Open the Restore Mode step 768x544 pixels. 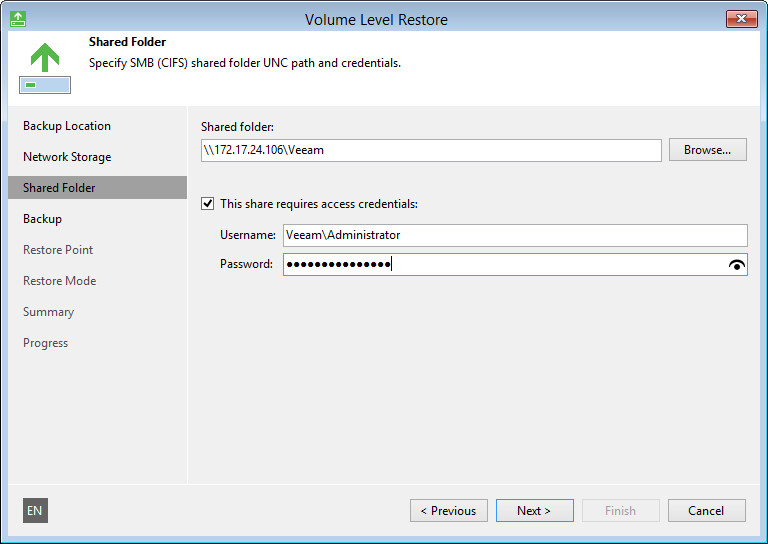coord(60,281)
